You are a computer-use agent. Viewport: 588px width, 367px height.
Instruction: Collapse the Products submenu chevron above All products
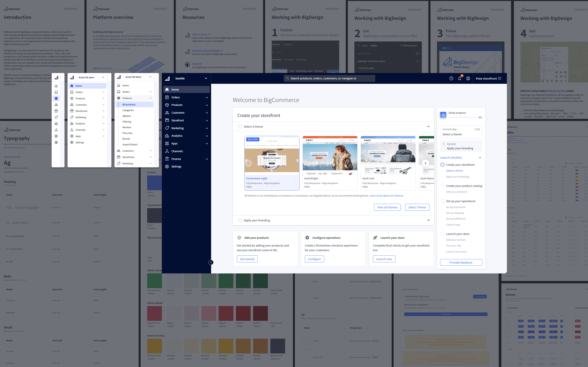151,98
